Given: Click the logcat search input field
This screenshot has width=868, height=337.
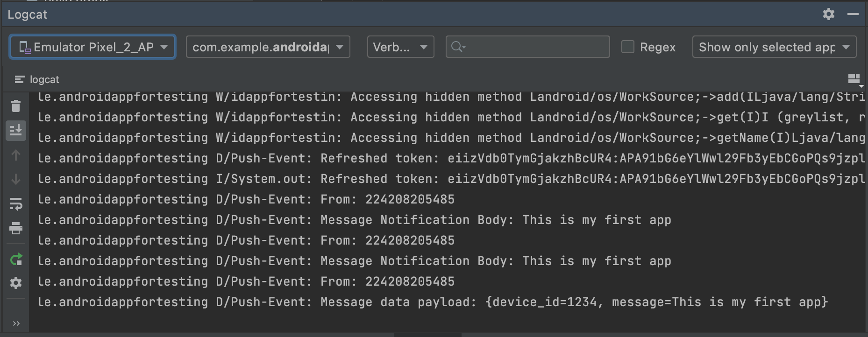Looking at the screenshot, I should 528,47.
